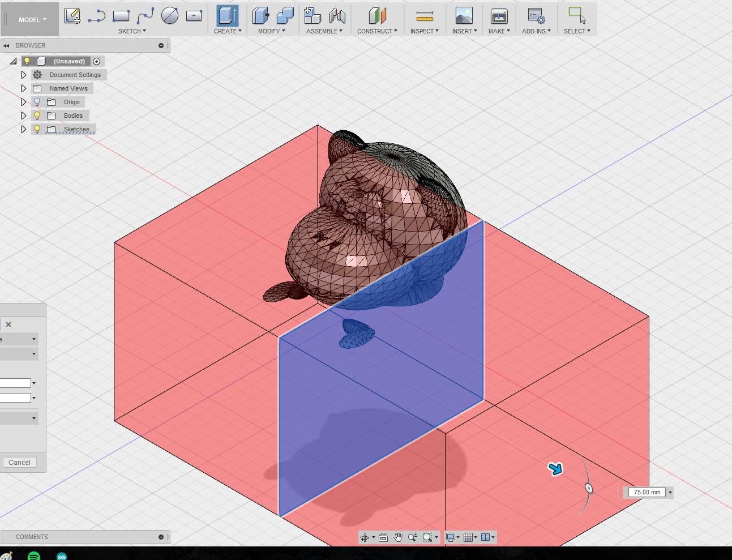Select the Rectangle sketch tool
This screenshot has width=732, height=560.
tap(121, 16)
